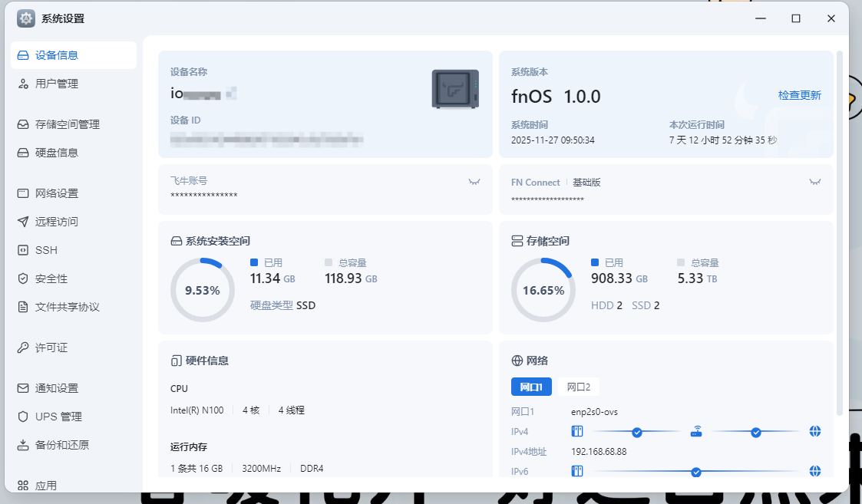Click the 检查更新 link
Viewport: 862px width, 504px height.
coord(800,95)
